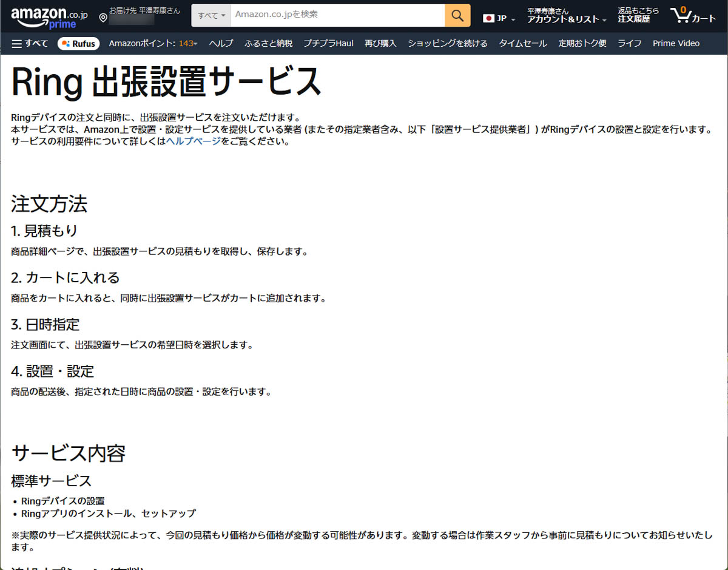Click the magnifying glass search button
The image size is (728, 570).
pyautogui.click(x=457, y=15)
